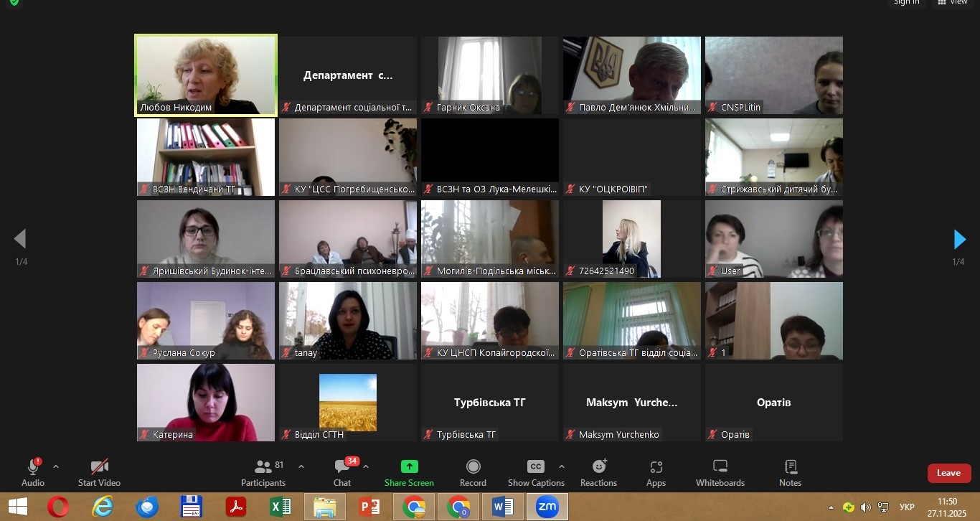Start recording with the Record button
980x521 pixels.
(473, 473)
